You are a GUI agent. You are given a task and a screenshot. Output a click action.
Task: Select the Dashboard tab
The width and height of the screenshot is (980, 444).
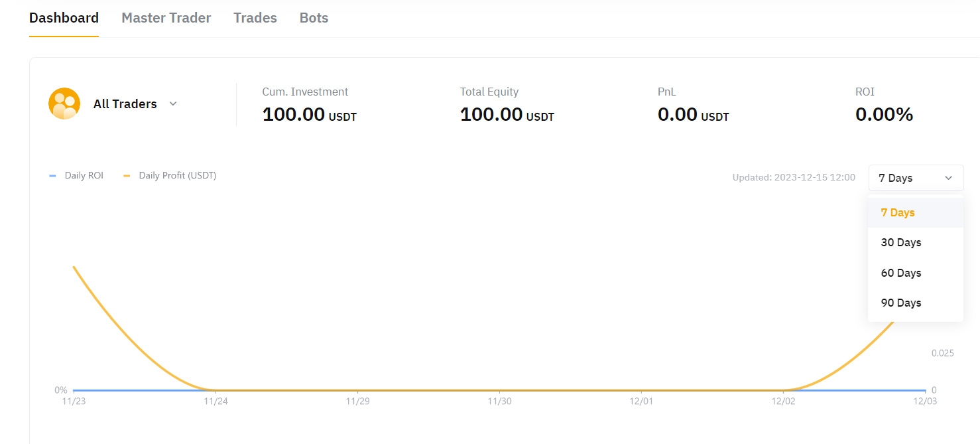tap(64, 18)
